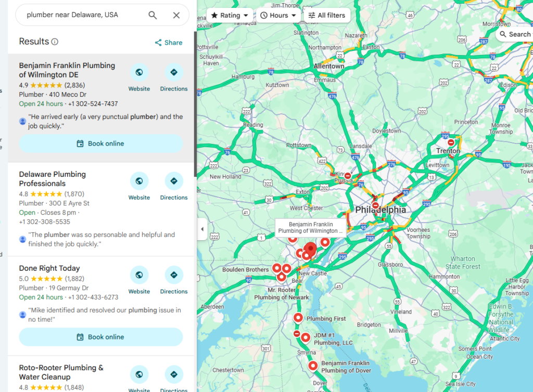Open All filters panel
The height and width of the screenshot is (392, 533).
tap(327, 15)
